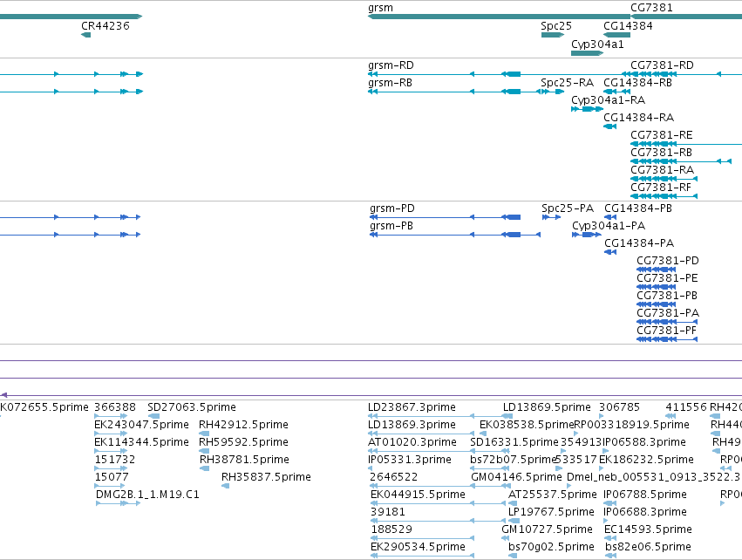The height and width of the screenshot is (560, 742).
Task: Click the IP06788.5prime EST label
Action: click(x=645, y=495)
